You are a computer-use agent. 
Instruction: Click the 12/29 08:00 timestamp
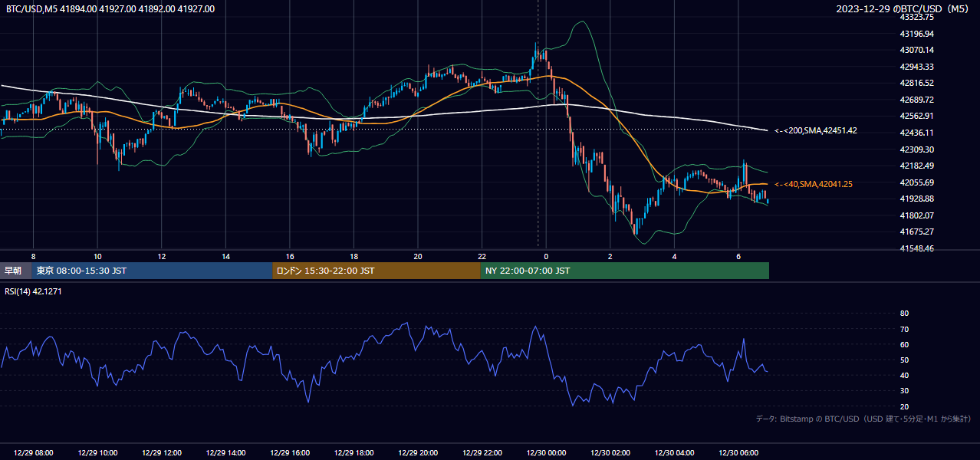pyautogui.click(x=33, y=453)
